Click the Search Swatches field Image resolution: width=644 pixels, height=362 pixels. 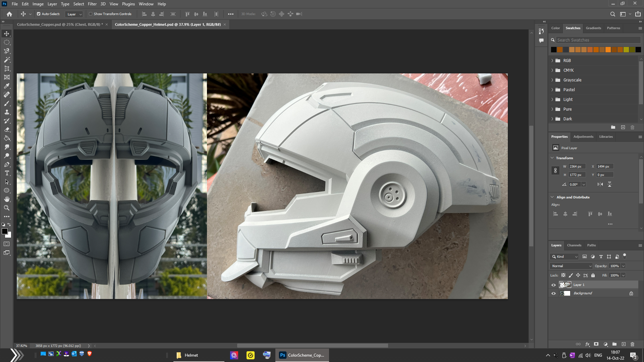point(598,40)
